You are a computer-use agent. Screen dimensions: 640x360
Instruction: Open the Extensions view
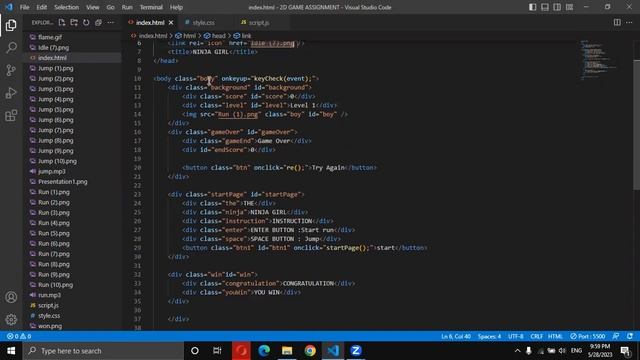tap(11, 116)
